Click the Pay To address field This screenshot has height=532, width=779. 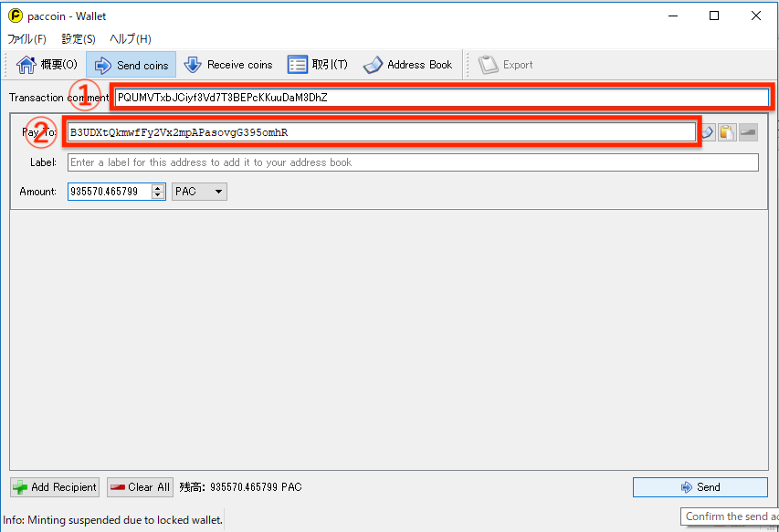click(382, 132)
